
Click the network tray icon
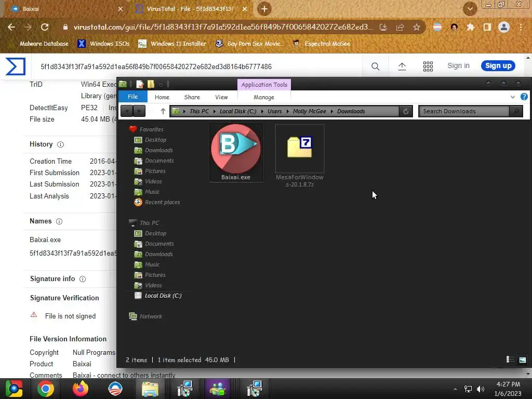(x=468, y=389)
